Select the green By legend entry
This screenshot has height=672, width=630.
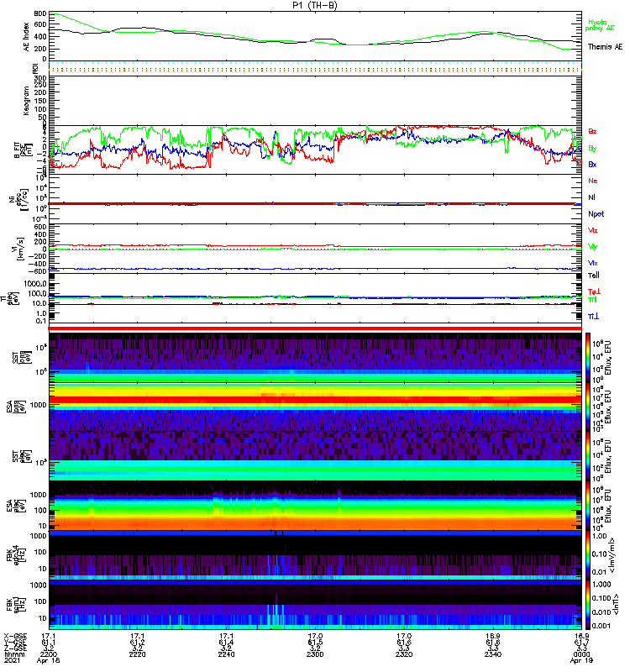pyautogui.click(x=592, y=148)
